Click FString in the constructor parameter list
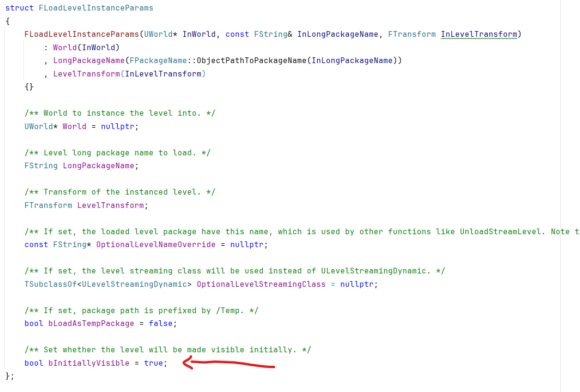 tap(271, 34)
